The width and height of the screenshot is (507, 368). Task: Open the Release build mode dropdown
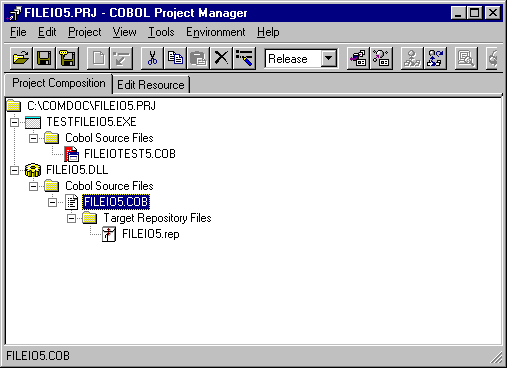tap(329, 59)
